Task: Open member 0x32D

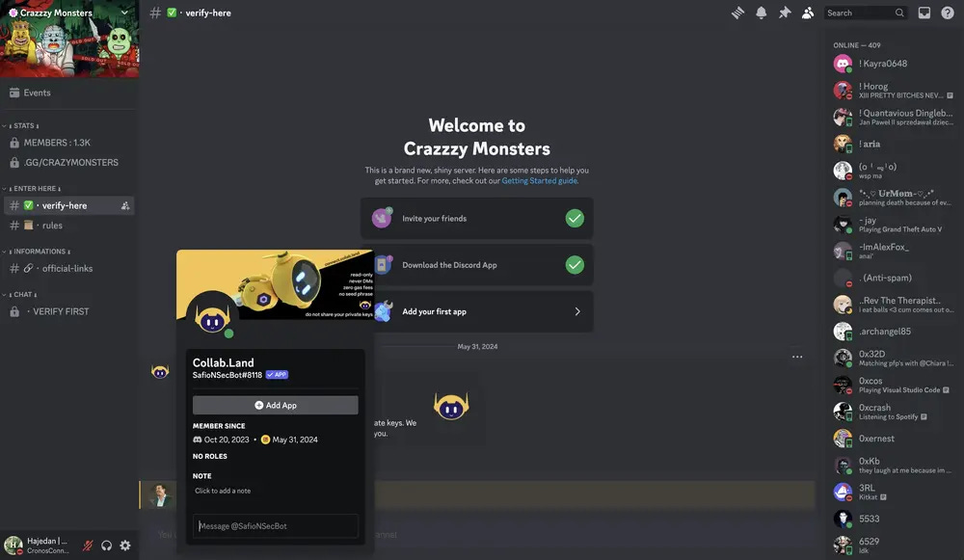Action: (894, 358)
